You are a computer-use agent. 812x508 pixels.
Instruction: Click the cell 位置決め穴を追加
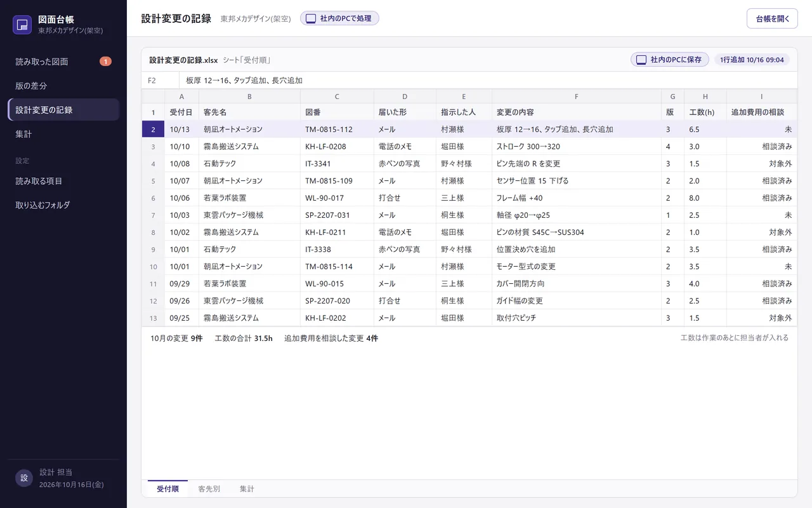pyautogui.click(x=577, y=250)
